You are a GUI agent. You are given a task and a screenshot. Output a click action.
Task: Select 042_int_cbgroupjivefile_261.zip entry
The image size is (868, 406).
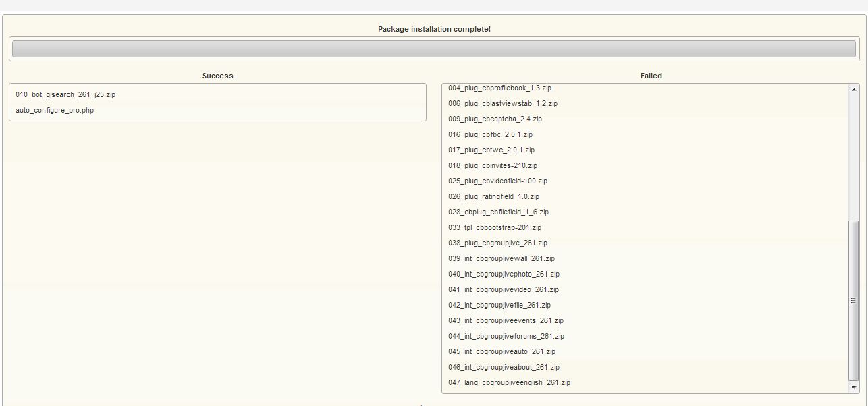pyautogui.click(x=499, y=306)
